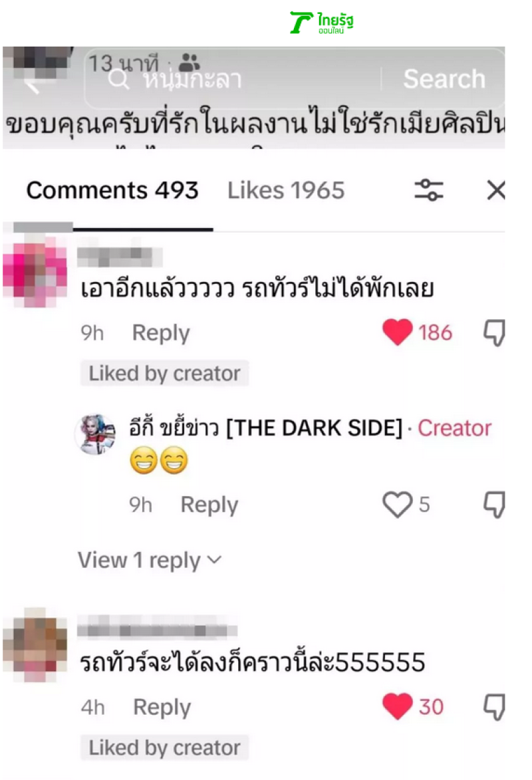Open the comment filter sliders icon
This screenshot has width=532, height=780.
428,190
